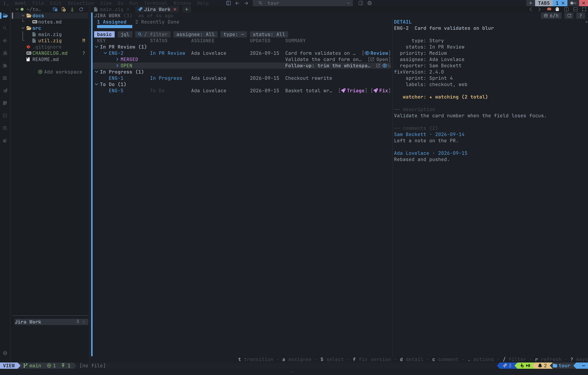Toggle the split-vertical layout icon top-right
Image resolution: width=588 pixels, height=375 pixels.
pos(567,9)
